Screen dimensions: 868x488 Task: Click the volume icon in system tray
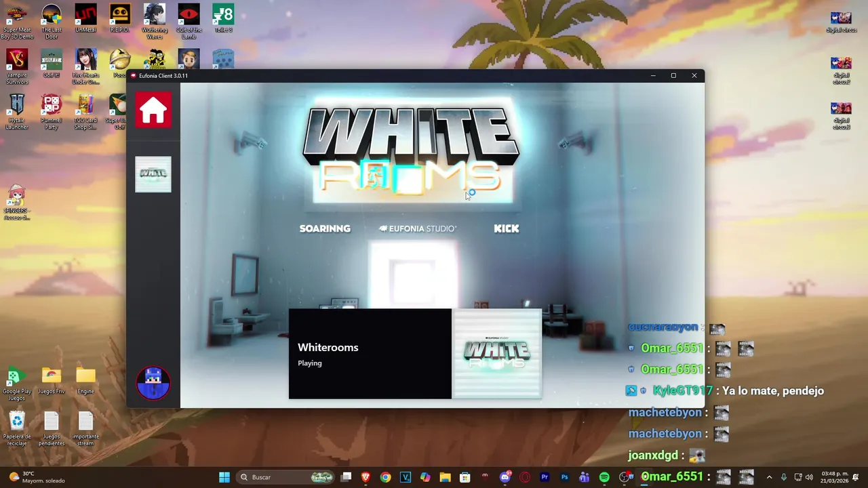(809, 477)
